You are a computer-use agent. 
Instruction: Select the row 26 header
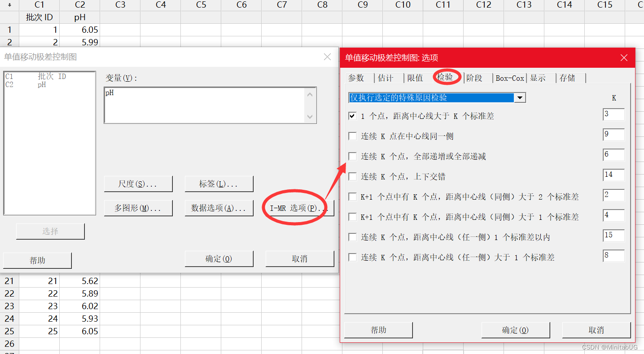point(9,344)
